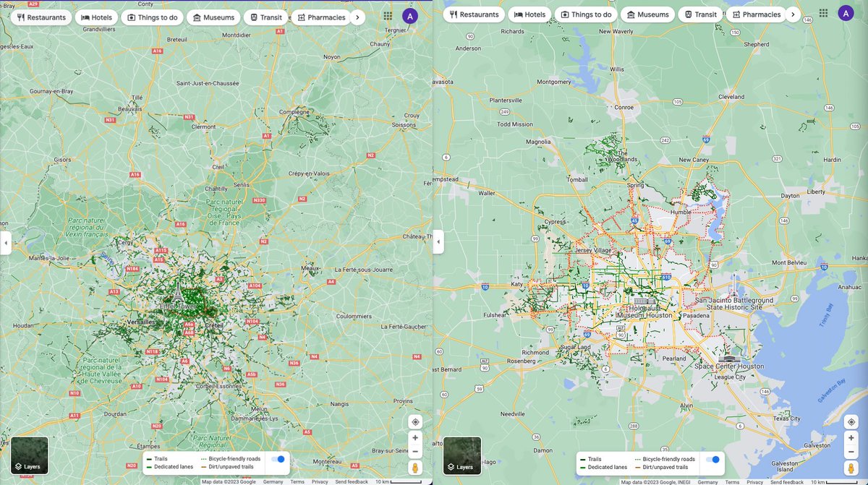This screenshot has width=868, height=485.
Task: Select Hotels chip on Houston map
Action: click(529, 14)
